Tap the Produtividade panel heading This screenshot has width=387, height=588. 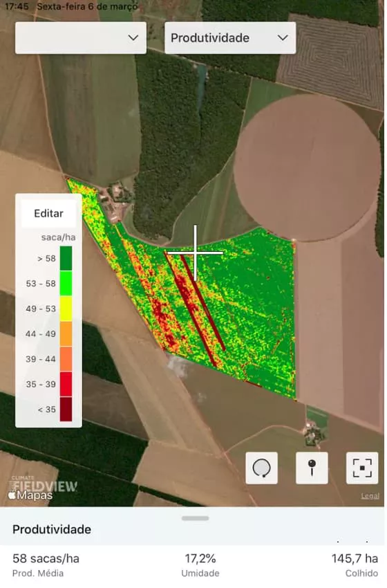[x=52, y=529]
